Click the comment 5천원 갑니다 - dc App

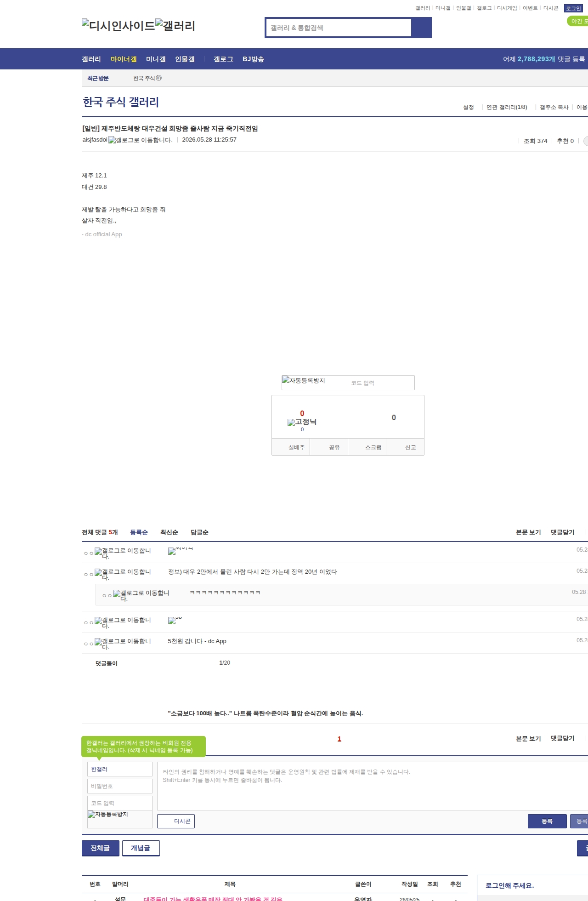click(197, 641)
